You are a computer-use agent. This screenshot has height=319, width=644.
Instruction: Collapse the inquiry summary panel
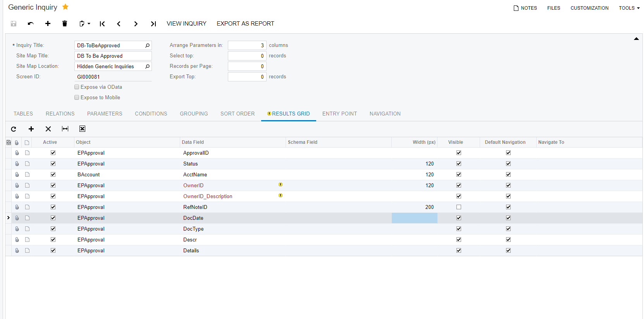pos(636,39)
